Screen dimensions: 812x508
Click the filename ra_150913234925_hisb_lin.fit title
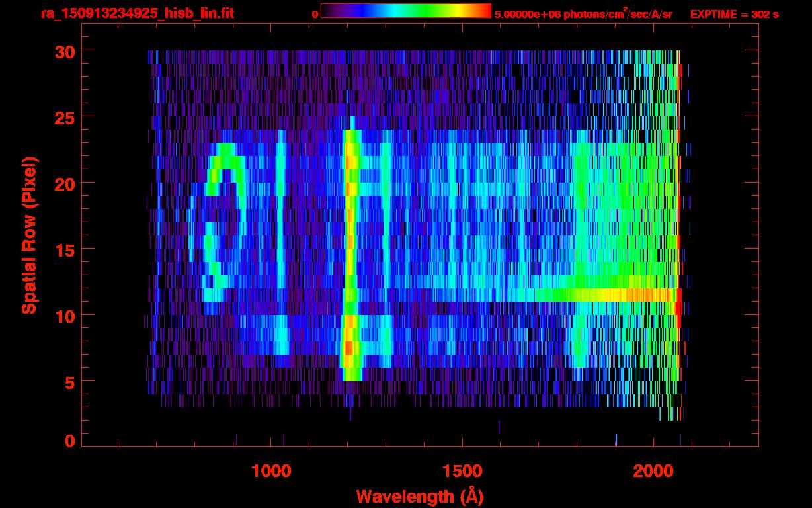[137, 13]
